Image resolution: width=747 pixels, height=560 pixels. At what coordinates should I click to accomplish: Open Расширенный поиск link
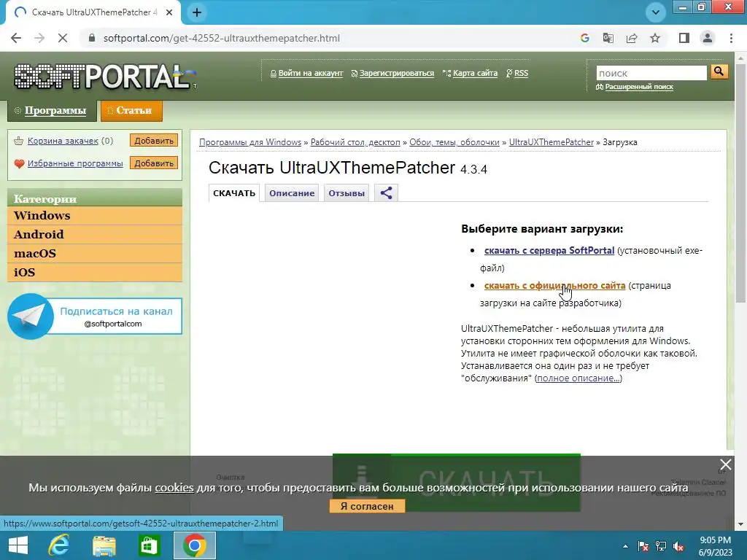(x=639, y=87)
